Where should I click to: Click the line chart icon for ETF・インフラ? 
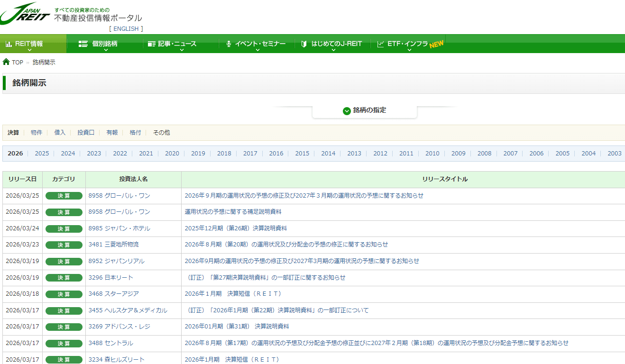point(380,44)
